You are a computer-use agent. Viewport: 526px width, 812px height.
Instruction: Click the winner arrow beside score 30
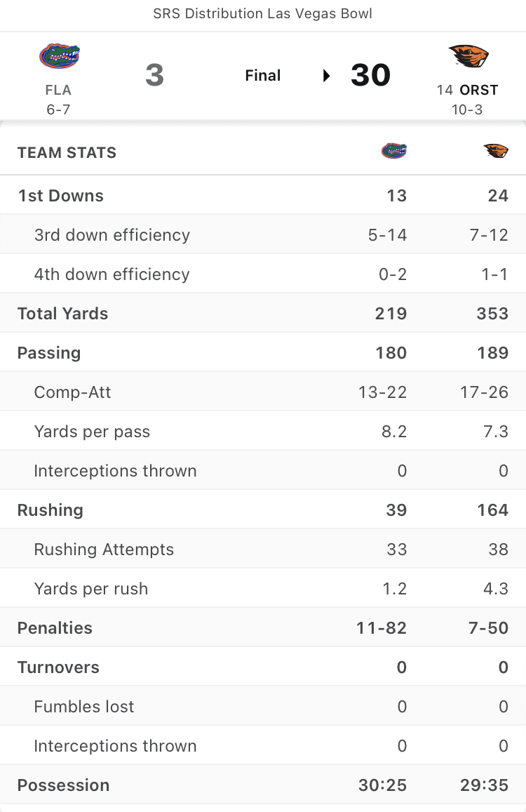(x=327, y=76)
